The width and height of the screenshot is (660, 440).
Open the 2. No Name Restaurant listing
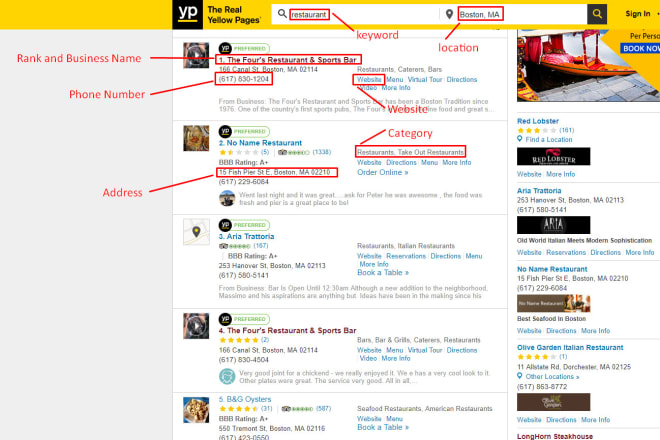click(260, 143)
